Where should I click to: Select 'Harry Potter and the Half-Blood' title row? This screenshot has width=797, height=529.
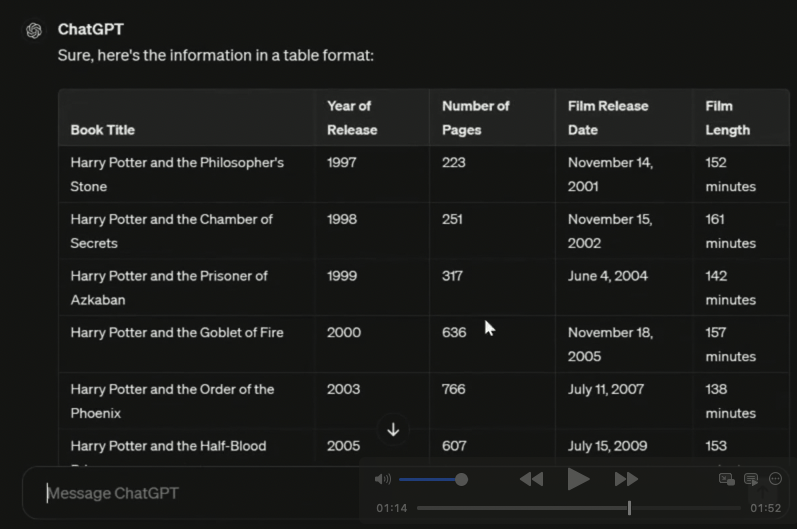pyautogui.click(x=168, y=446)
